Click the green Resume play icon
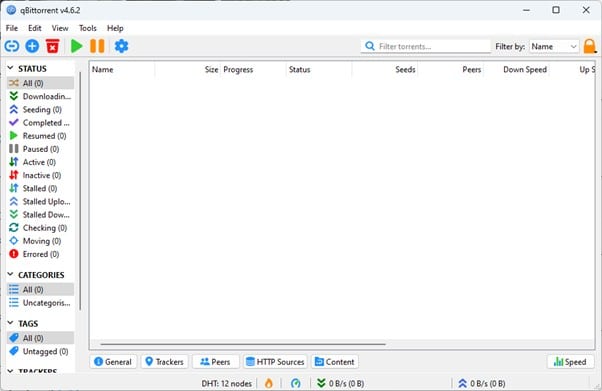The width and height of the screenshot is (602, 391). [x=77, y=46]
